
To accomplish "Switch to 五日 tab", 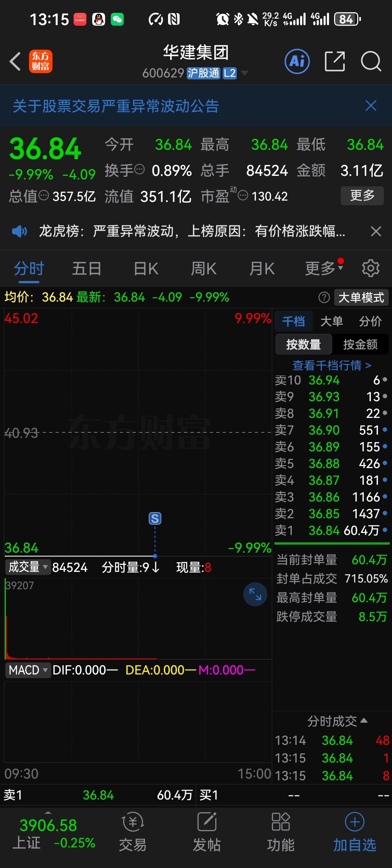I will click(x=87, y=268).
